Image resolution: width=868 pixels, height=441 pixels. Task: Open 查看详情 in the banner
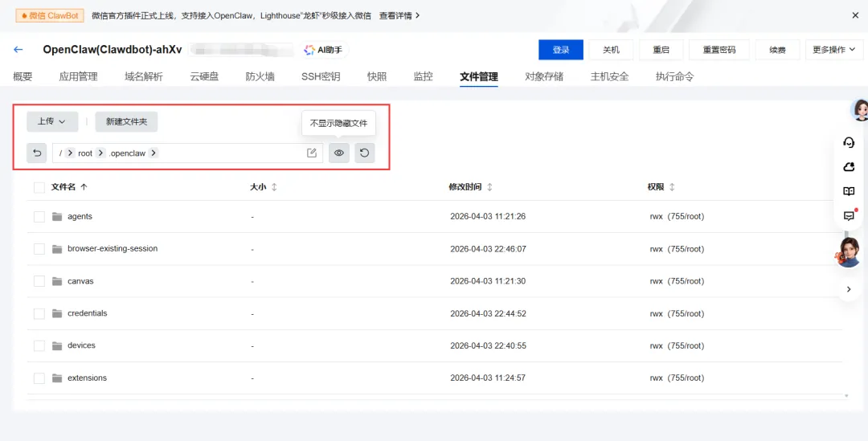(399, 15)
